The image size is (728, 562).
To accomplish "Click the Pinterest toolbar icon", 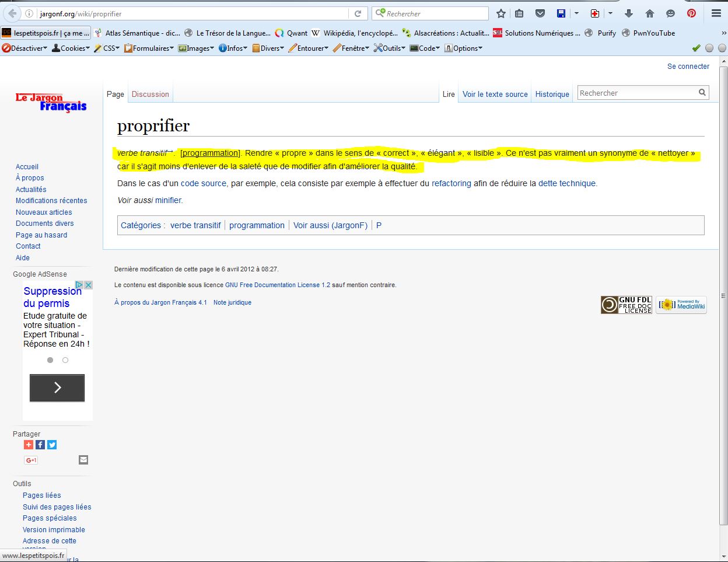I will coord(691,13).
